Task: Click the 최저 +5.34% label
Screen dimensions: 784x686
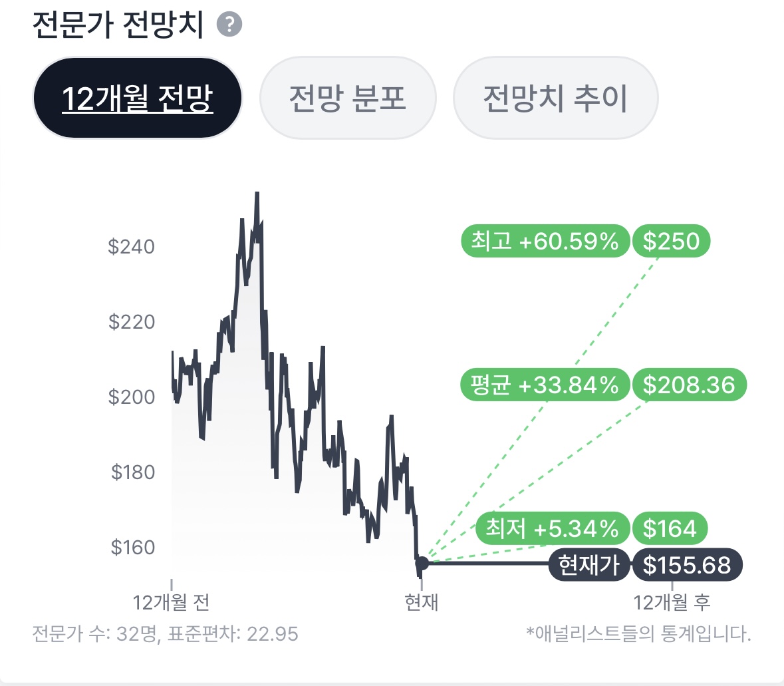Action: click(x=552, y=528)
